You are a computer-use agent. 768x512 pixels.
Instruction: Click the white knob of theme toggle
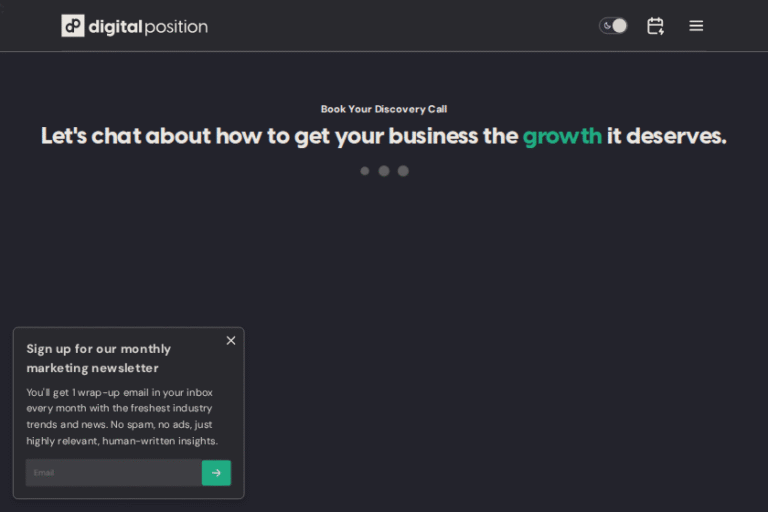(x=620, y=26)
